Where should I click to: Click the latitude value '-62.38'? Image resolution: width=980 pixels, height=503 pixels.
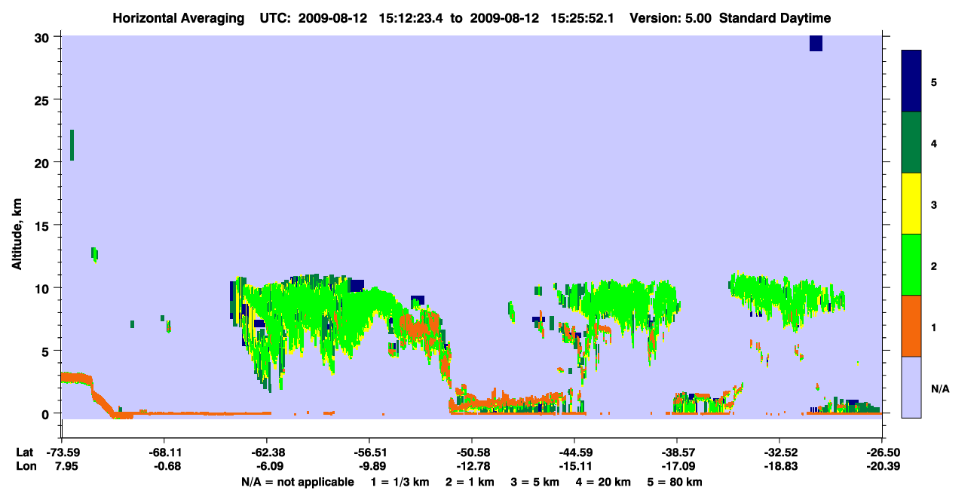[267, 452]
